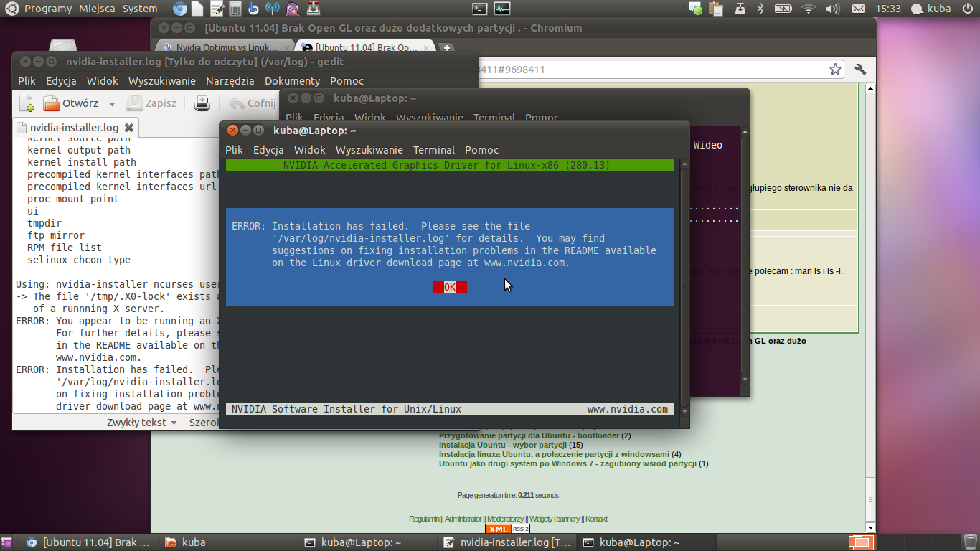Click the chat status icon in system tray
Image resolution: width=980 pixels, height=551 pixels.
[696, 9]
